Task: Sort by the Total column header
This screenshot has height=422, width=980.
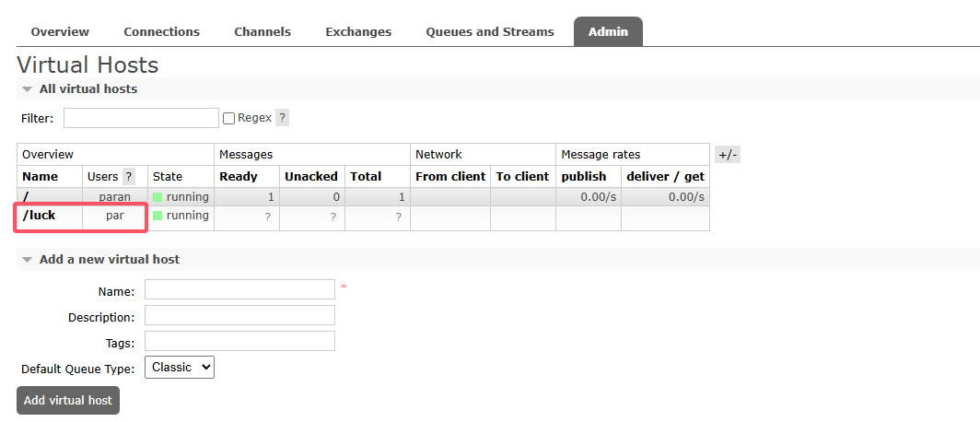Action: (x=366, y=177)
